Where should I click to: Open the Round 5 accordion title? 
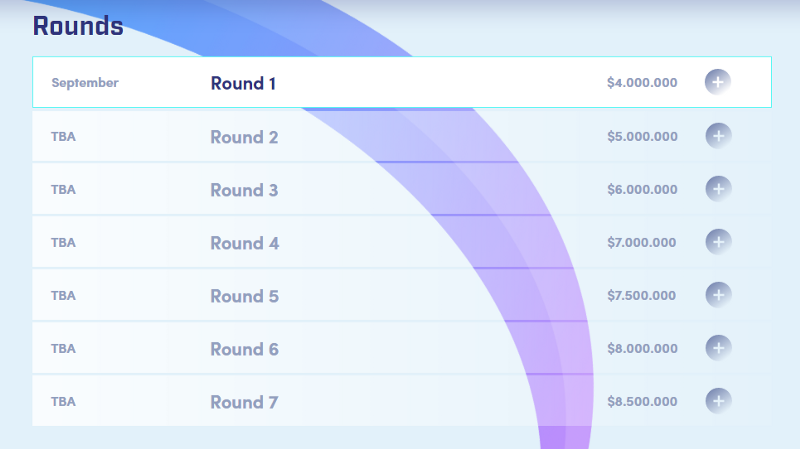coord(244,296)
